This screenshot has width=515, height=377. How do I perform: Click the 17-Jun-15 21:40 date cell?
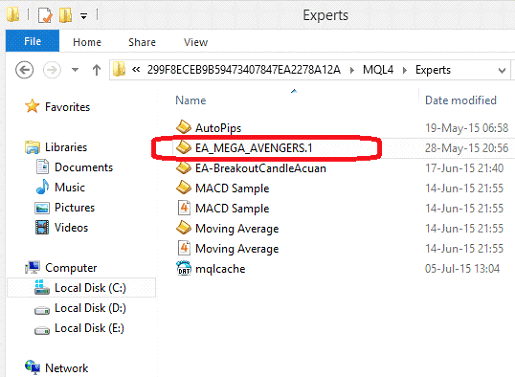tap(464, 168)
